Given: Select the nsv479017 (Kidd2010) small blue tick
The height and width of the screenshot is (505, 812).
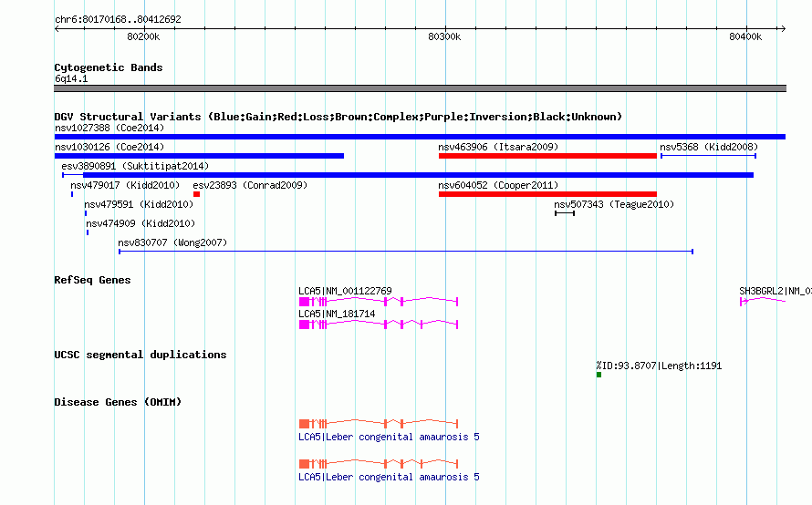Looking at the screenshot, I should click(x=72, y=194).
